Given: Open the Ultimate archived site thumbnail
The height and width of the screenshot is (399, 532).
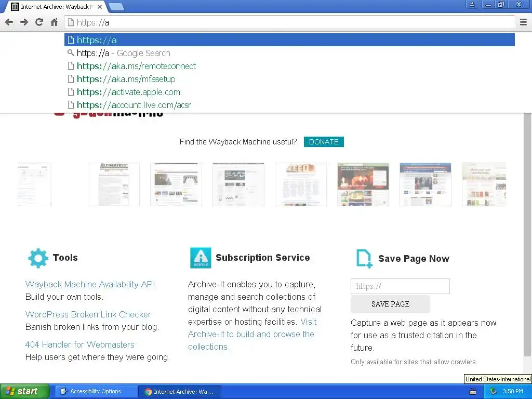Looking at the screenshot, I should (x=114, y=184).
